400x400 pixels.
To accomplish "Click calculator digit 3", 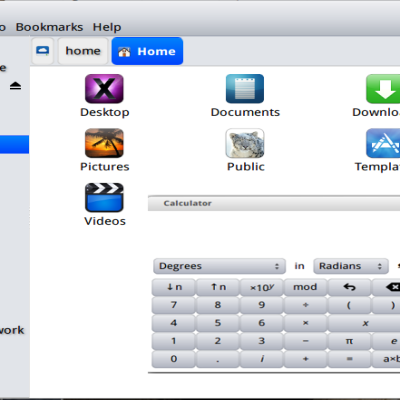I will [262, 341].
